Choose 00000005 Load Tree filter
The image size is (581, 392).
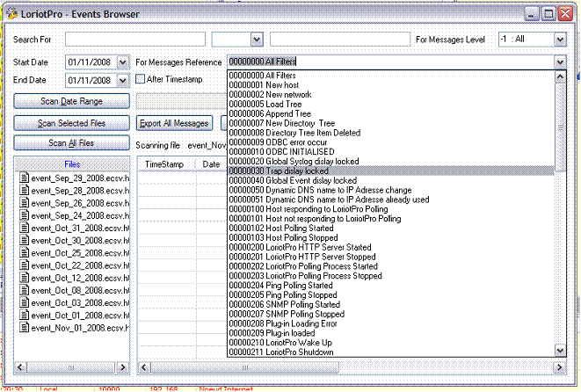pos(391,104)
